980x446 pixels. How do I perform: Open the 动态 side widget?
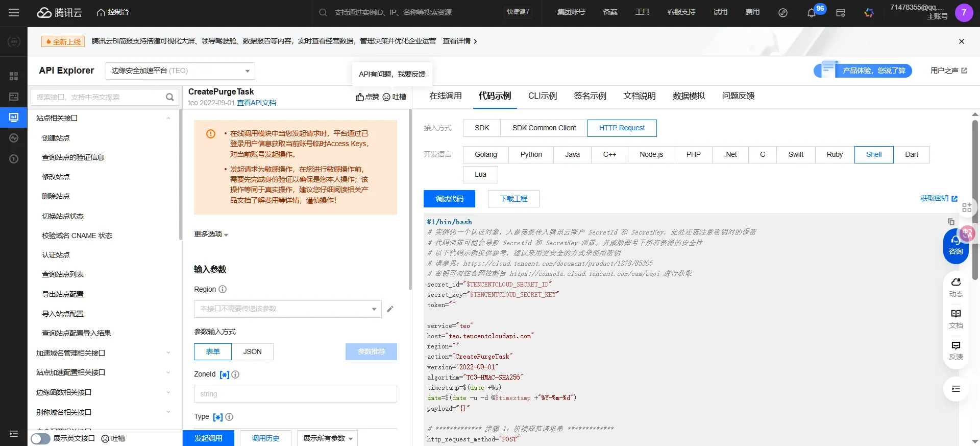pos(956,288)
